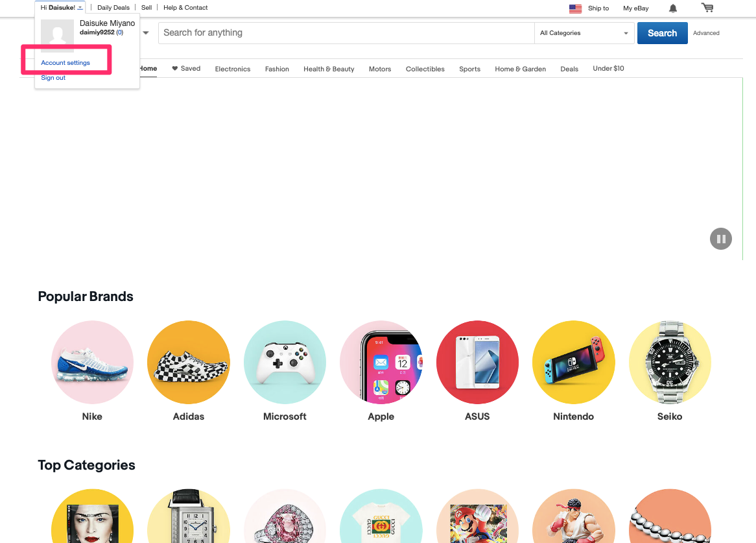Focus the Search for anything field
Viewport: 756px width, 543px height.
(346, 33)
